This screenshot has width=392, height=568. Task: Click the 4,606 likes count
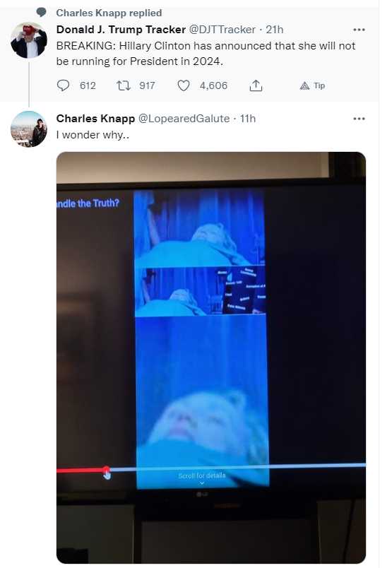[213, 85]
